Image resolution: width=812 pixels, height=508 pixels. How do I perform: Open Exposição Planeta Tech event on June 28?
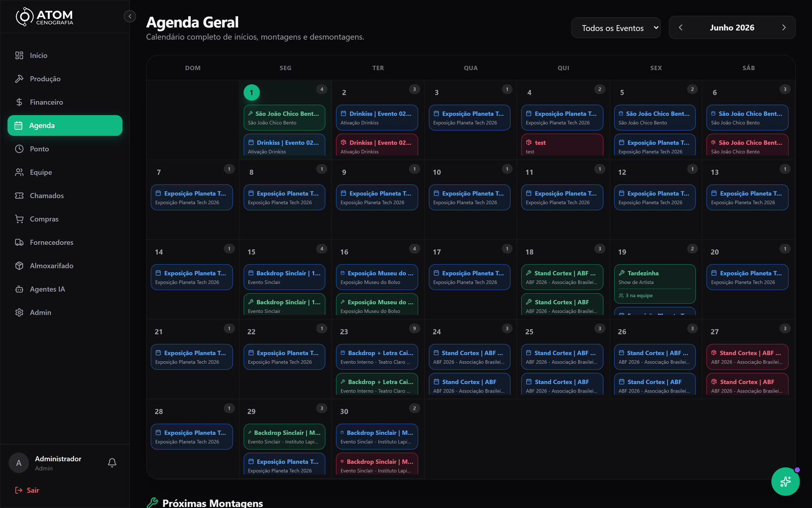point(192,437)
